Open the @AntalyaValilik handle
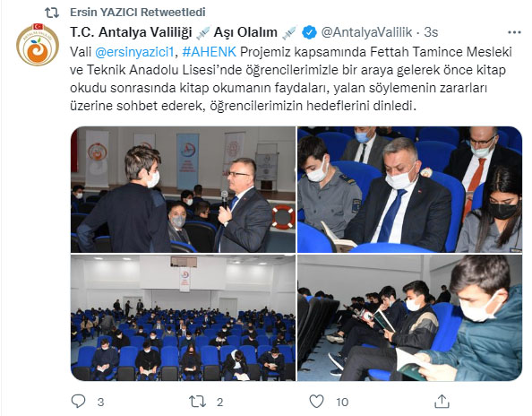Screen dimensions: 532x416 (x=366, y=32)
